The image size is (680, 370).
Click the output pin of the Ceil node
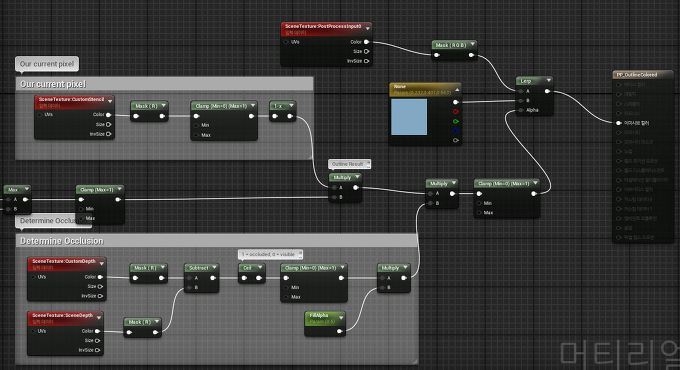[x=259, y=278]
